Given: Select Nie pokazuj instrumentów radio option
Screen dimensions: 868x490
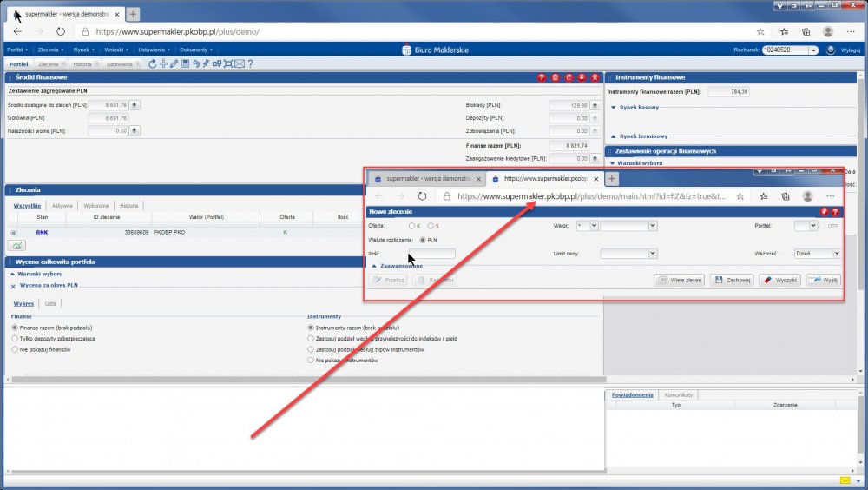Looking at the screenshot, I should [311, 361].
